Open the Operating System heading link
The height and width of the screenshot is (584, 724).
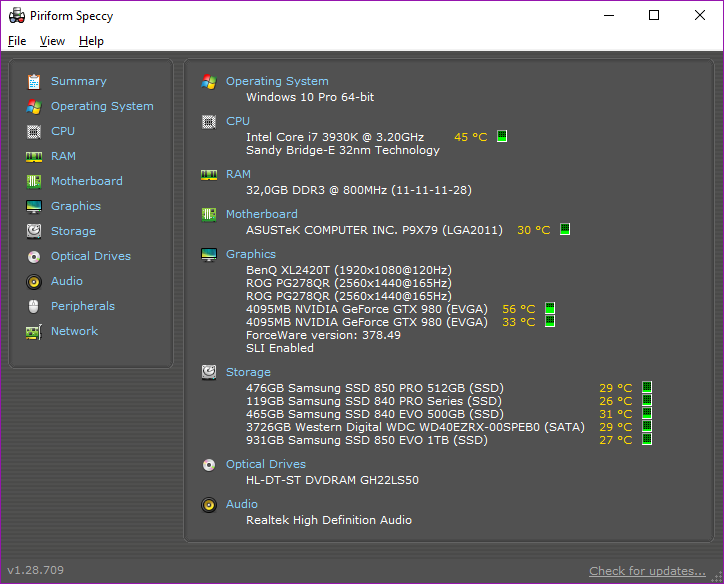(x=277, y=81)
